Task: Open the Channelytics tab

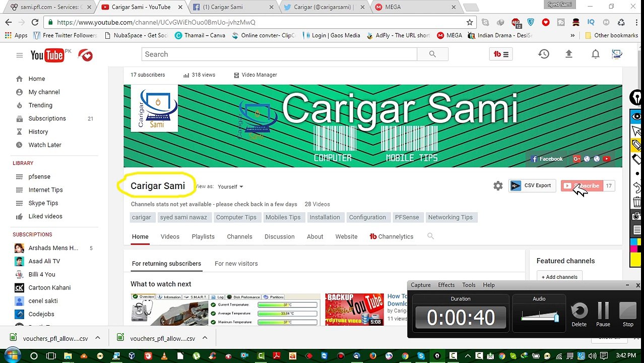Action: (x=392, y=236)
